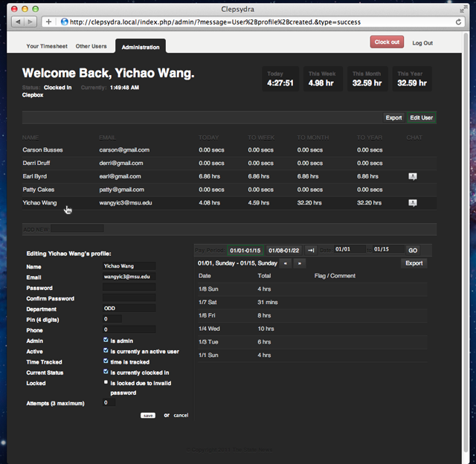The height and width of the screenshot is (464, 476).
Task: Reload the page with refresh icon
Action: [x=458, y=22]
